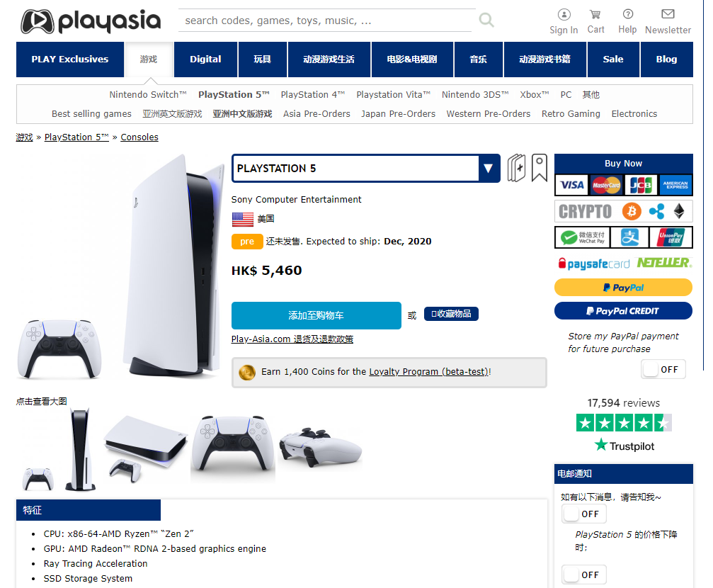
Task: Click the blue 添加至购物车 button
Action: 316,315
